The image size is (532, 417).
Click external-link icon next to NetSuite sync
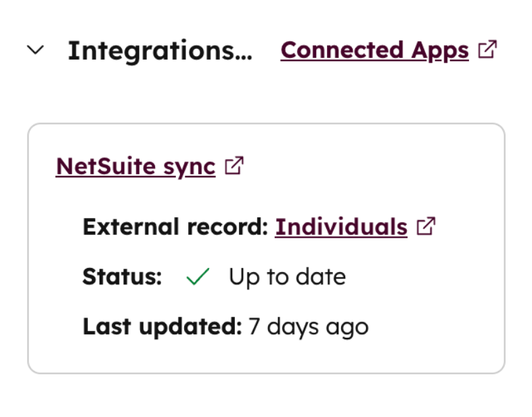coord(234,166)
